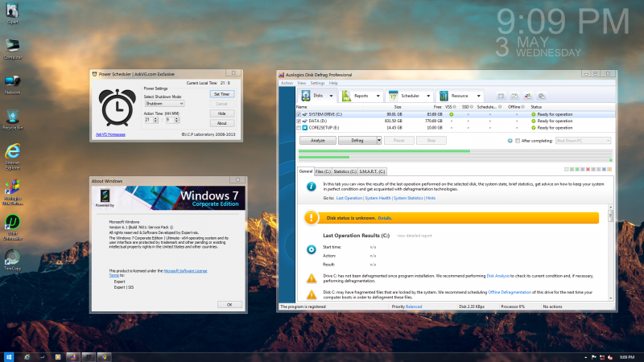
Task: Click the Set Timer button in Power Scheduler
Action: 222,94
